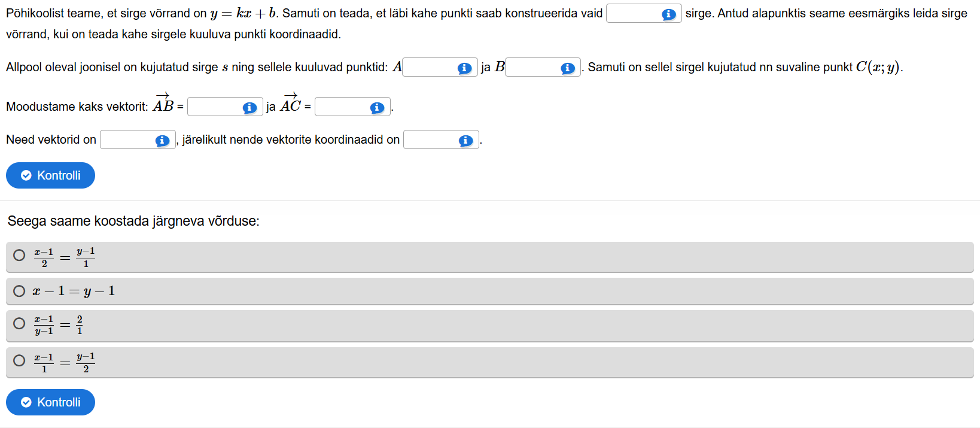
Task: Click the vector AC answer field
Action: click(x=342, y=107)
